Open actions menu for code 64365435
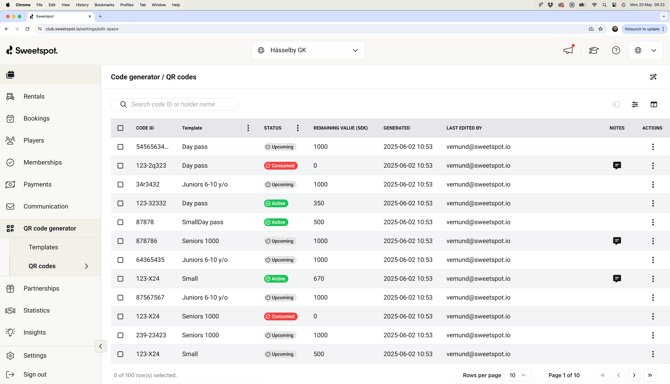The image size is (670, 384). point(652,260)
